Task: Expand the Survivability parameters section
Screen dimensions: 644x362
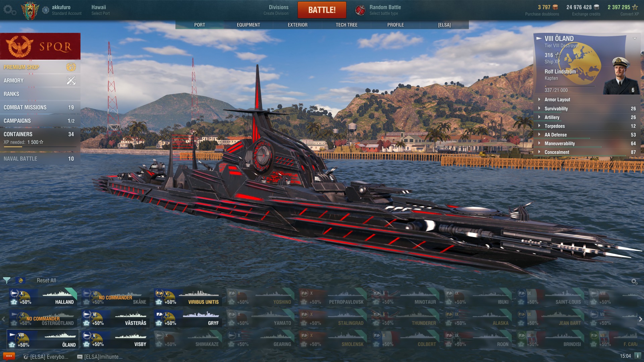Action: click(x=587, y=109)
